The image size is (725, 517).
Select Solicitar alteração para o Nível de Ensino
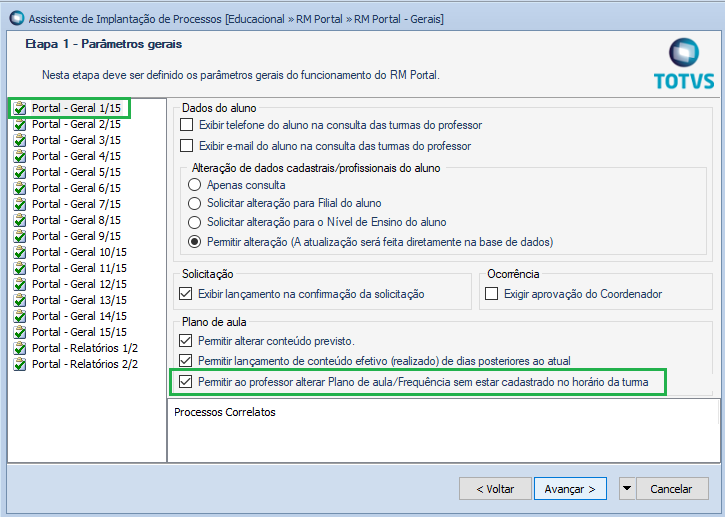click(195, 222)
